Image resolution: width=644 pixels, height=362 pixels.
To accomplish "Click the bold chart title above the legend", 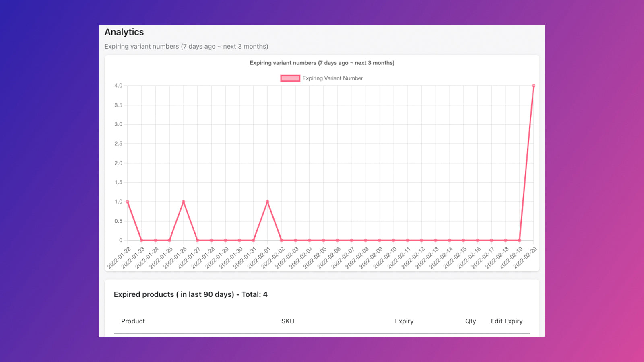I will (322, 63).
